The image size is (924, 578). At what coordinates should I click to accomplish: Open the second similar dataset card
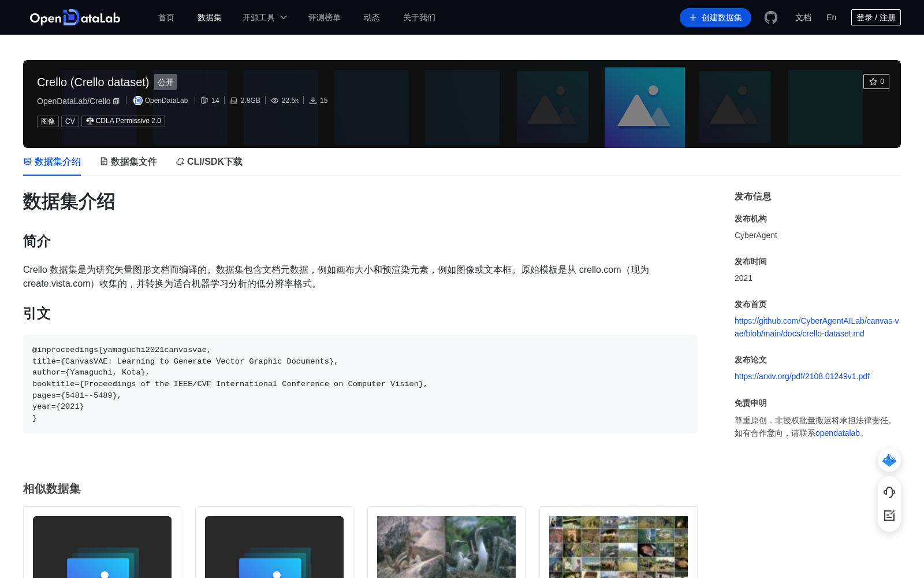click(274, 542)
